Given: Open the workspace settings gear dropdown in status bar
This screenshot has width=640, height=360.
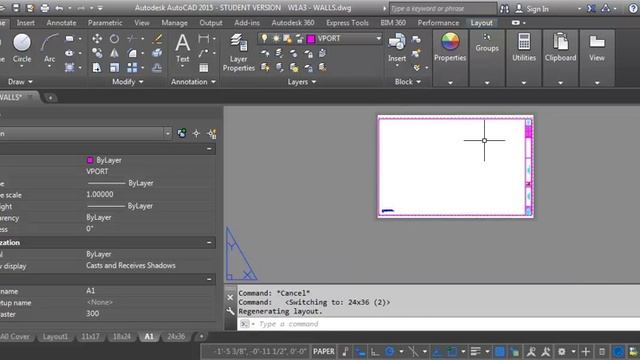Looking at the screenshot, I should (x=573, y=351).
